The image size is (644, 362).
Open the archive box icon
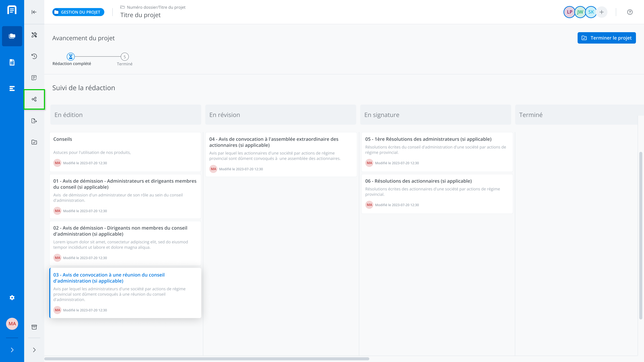(x=34, y=327)
